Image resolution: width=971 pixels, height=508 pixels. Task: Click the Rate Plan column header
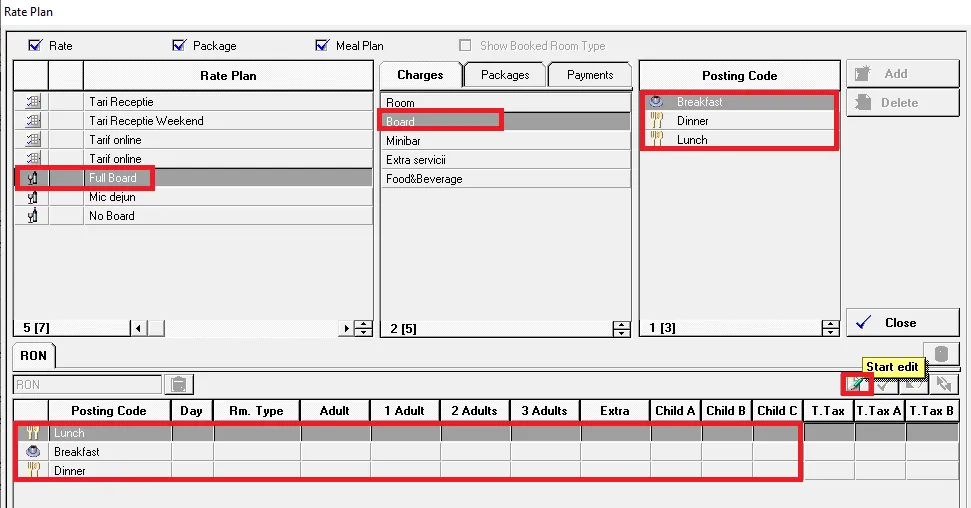[228, 76]
